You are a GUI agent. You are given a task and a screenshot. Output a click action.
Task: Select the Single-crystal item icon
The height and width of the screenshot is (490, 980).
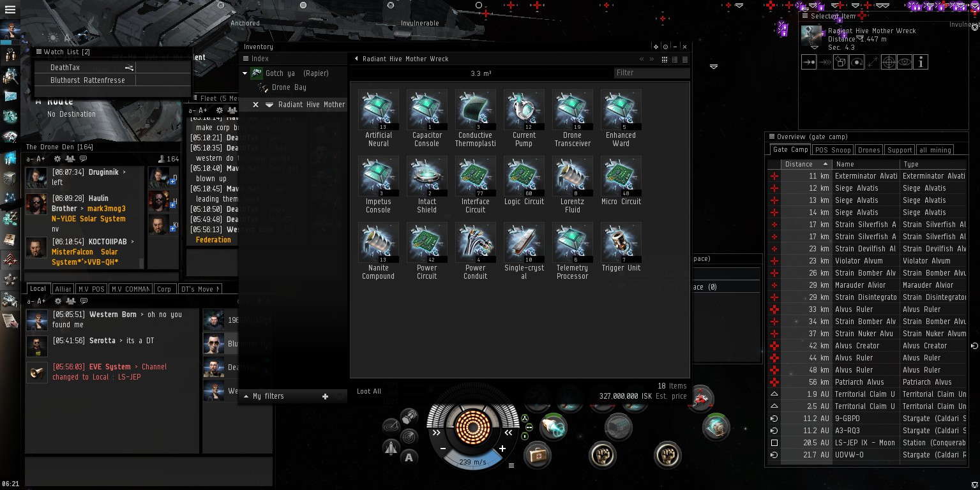coord(524,242)
